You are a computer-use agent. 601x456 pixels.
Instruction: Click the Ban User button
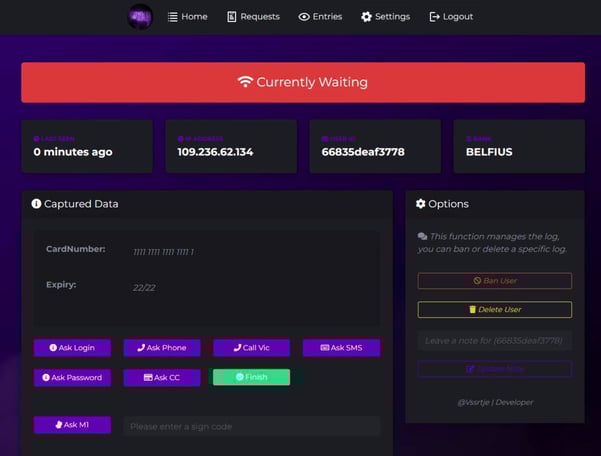495,281
